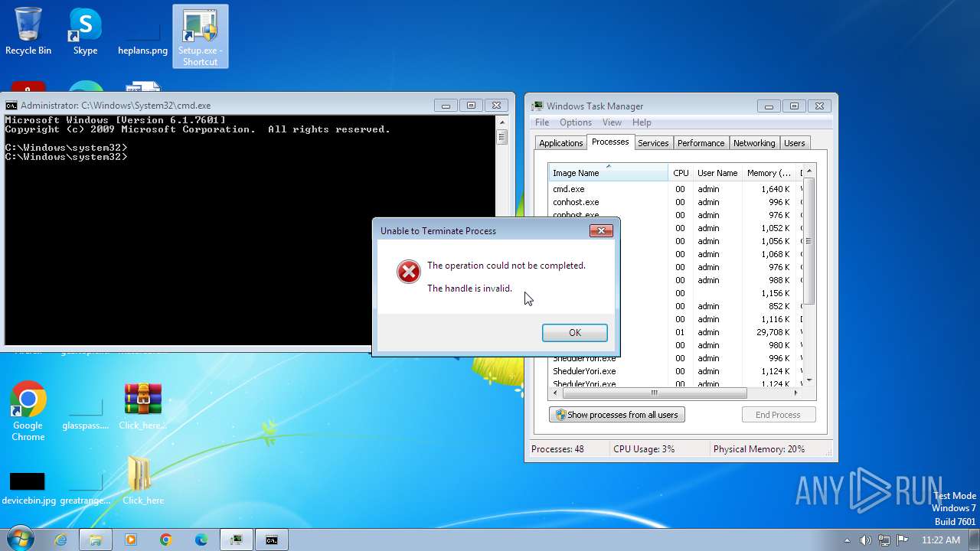Image resolution: width=980 pixels, height=551 pixels.
Task: Click the process list vertical scrollbar thumb
Action: (x=808, y=241)
